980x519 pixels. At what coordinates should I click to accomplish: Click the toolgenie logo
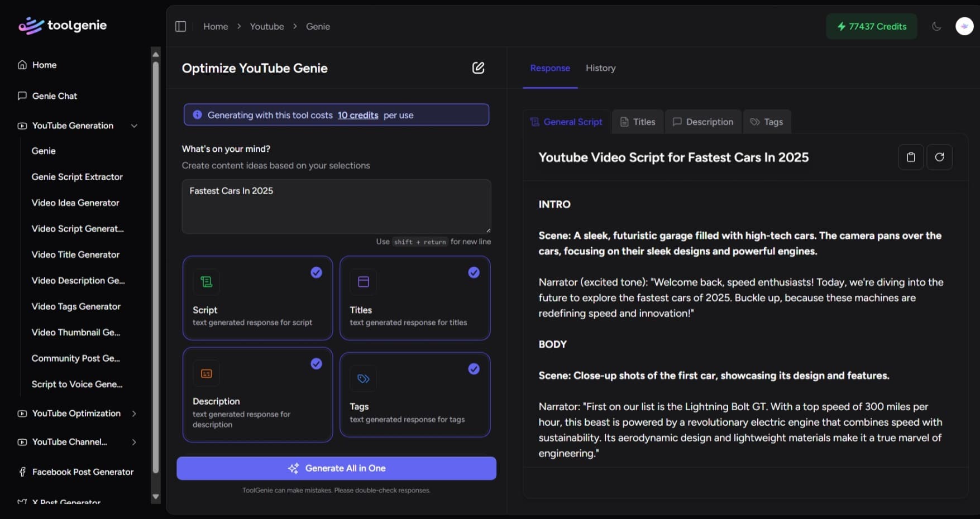(63, 26)
